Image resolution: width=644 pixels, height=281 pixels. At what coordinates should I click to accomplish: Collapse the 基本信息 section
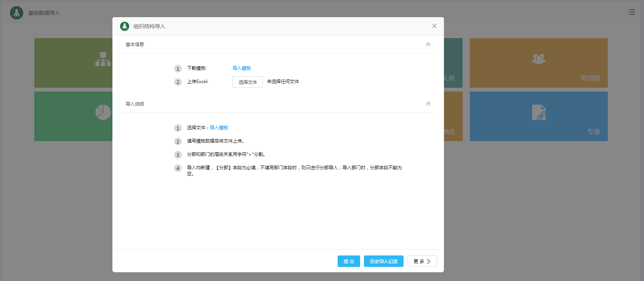click(428, 44)
